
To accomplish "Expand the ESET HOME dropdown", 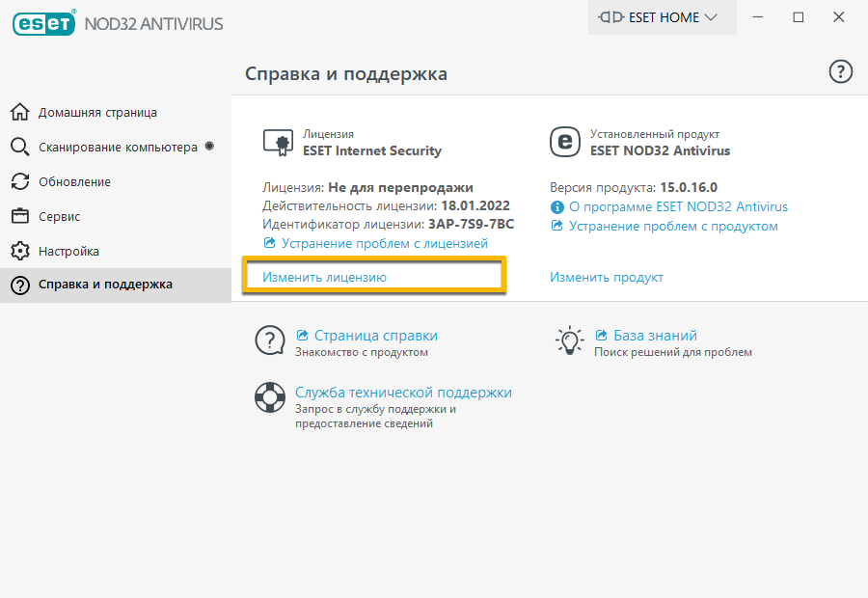I will click(662, 17).
